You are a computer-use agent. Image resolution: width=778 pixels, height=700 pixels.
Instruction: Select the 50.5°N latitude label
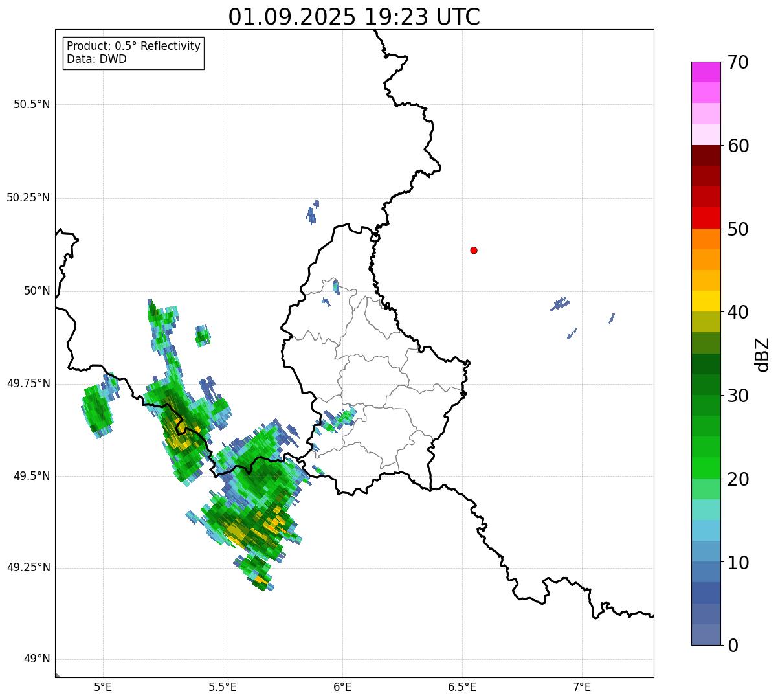tap(32, 104)
